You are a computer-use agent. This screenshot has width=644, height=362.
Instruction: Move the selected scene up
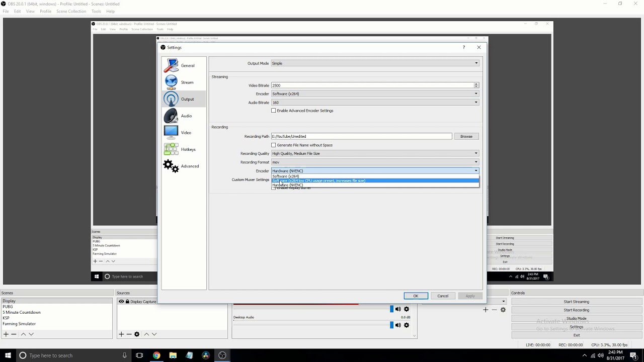coord(23,334)
